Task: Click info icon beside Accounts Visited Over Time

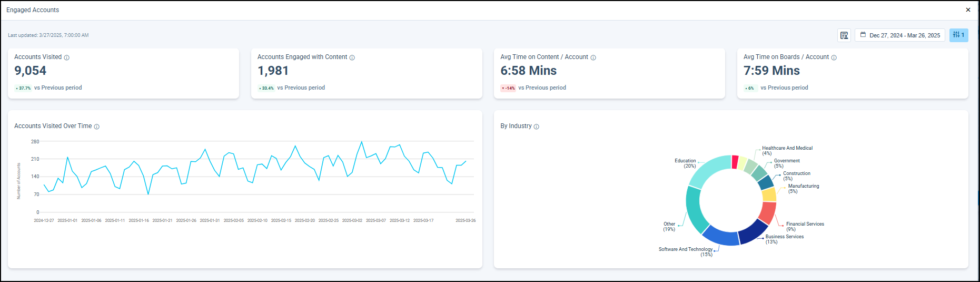Action: pos(97,127)
